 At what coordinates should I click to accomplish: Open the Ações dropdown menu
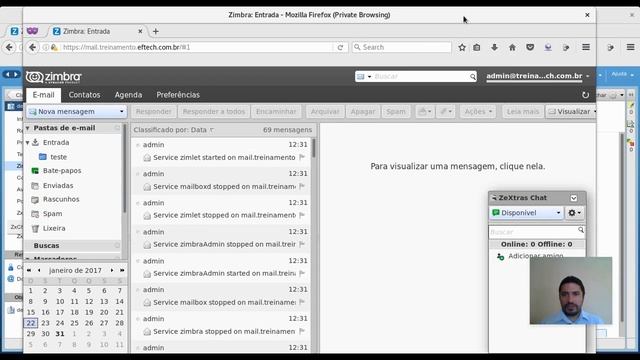[478, 111]
